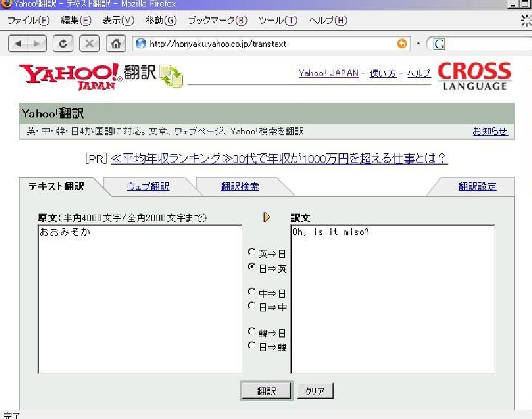Open the 移動(G) menu
This screenshot has height=419, width=532.
[x=161, y=21]
